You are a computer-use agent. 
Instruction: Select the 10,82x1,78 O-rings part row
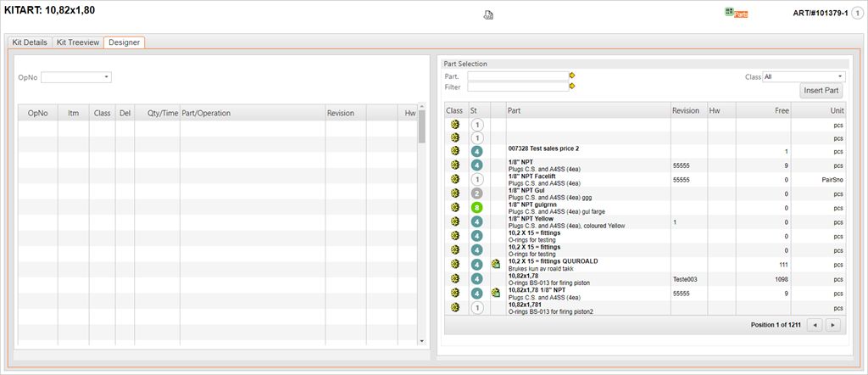point(585,278)
